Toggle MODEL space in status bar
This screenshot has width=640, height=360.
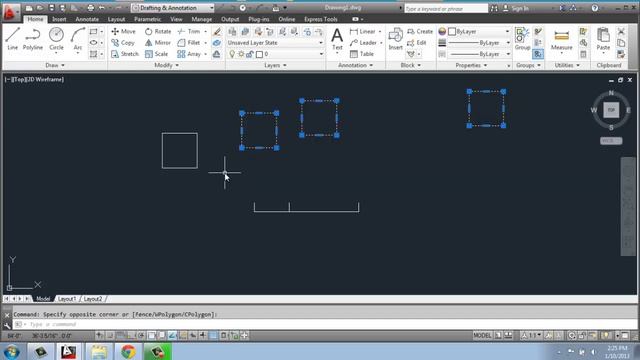point(482,336)
